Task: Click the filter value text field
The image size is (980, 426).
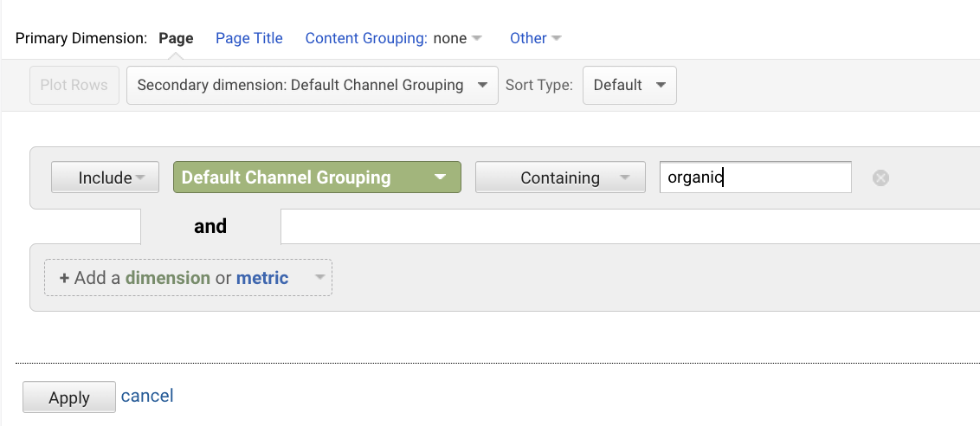Action: coord(754,177)
